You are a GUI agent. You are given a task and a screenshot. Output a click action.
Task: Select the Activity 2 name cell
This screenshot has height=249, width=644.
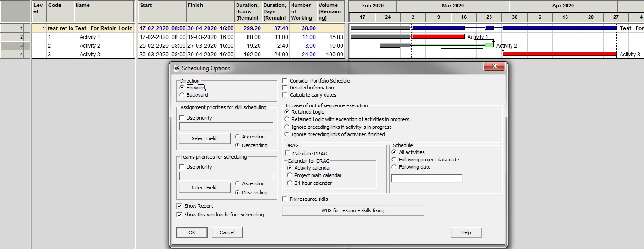tap(105, 46)
